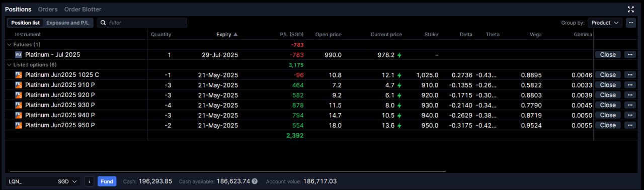
Task: Collapse the Listed options (6) group
Action: (x=9, y=65)
